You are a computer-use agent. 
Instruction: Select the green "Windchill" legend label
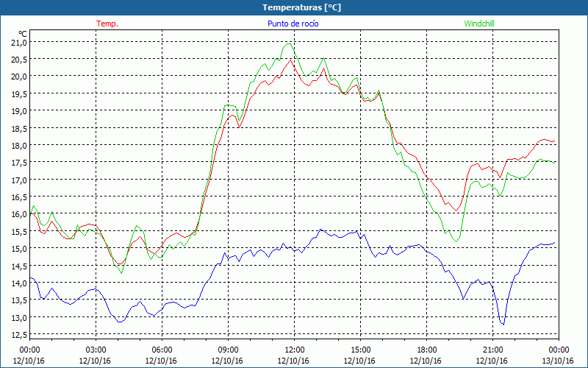coord(479,24)
